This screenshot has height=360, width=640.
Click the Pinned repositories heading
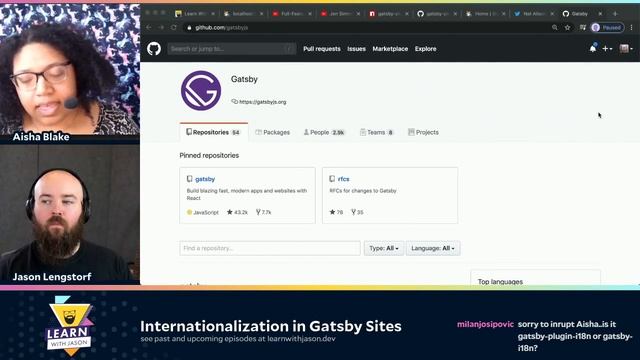click(x=209, y=156)
